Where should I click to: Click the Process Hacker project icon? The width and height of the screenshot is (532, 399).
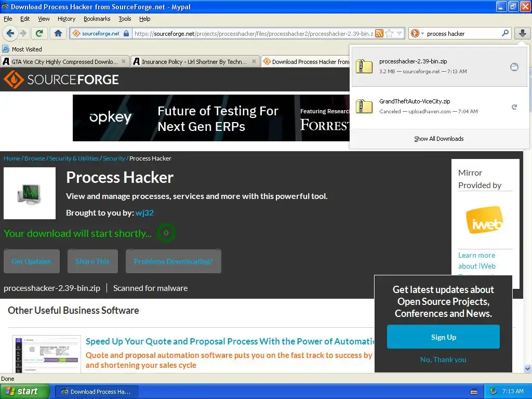coord(30,193)
